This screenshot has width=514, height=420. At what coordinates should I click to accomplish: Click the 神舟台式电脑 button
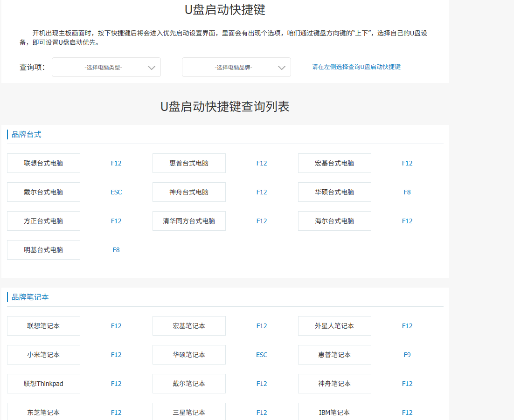pyautogui.click(x=189, y=192)
